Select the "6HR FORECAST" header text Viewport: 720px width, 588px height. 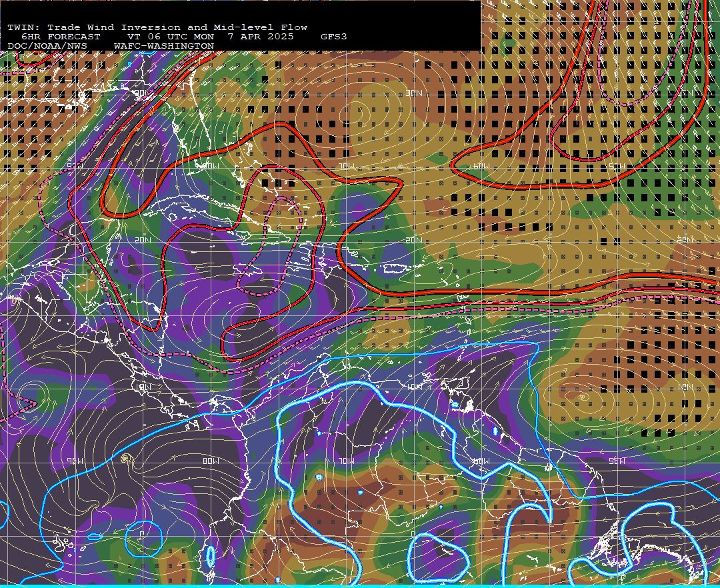coord(61,37)
